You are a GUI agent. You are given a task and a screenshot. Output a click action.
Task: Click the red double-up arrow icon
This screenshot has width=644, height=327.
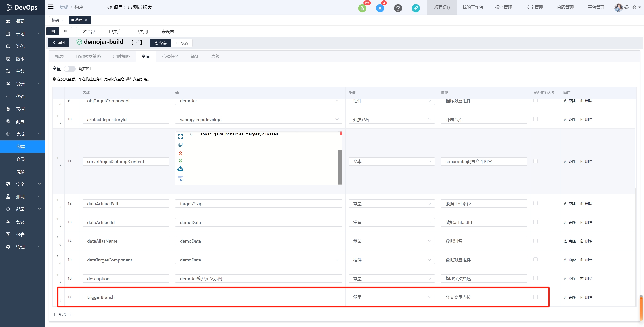pos(180,153)
